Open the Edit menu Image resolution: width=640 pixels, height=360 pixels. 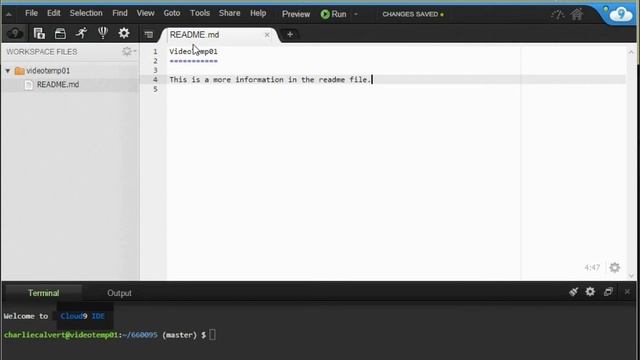point(53,13)
